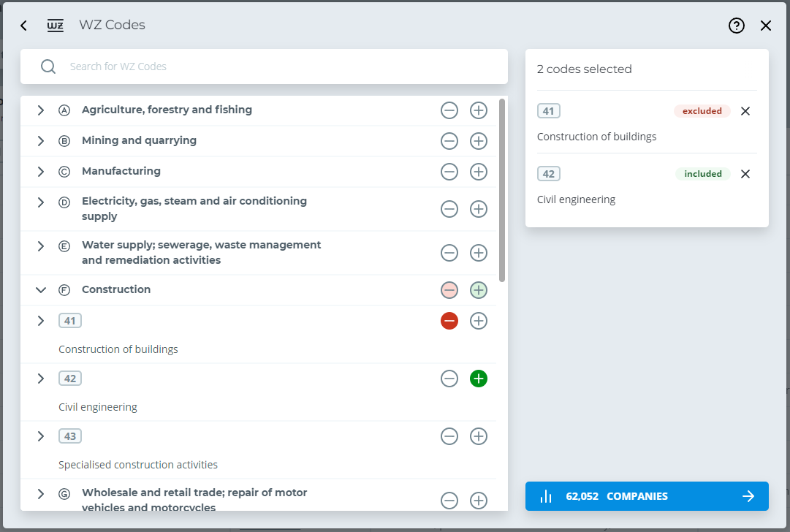
Task: Include the Construction category
Action: point(479,290)
